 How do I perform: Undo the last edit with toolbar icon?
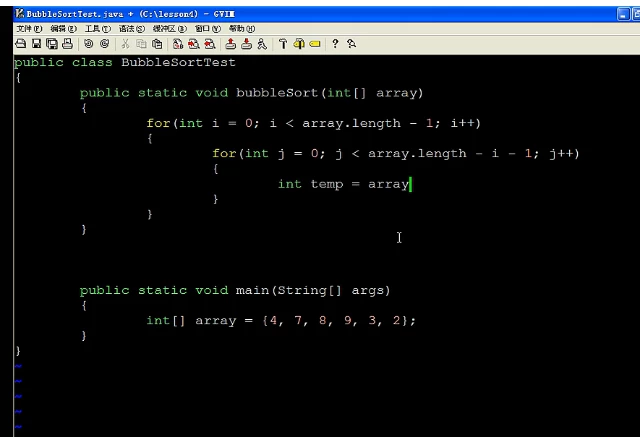tap(88, 44)
